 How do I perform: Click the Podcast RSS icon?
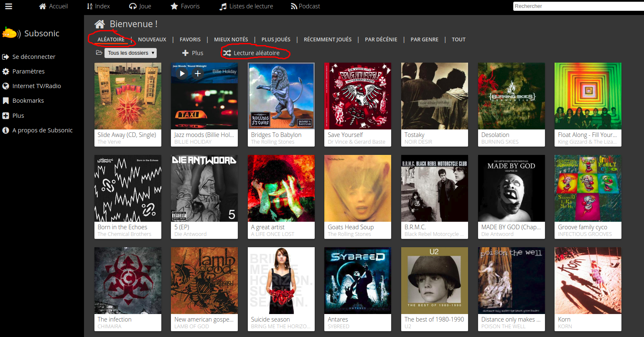click(294, 6)
